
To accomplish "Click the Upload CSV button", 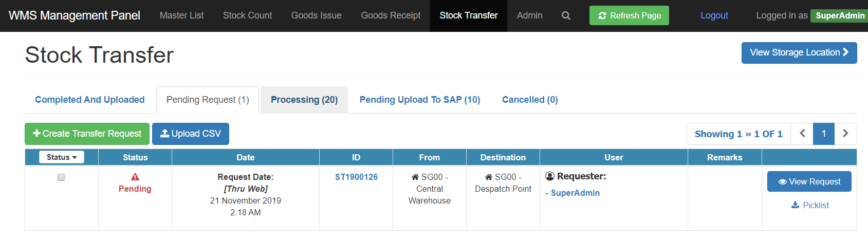I will point(191,134).
